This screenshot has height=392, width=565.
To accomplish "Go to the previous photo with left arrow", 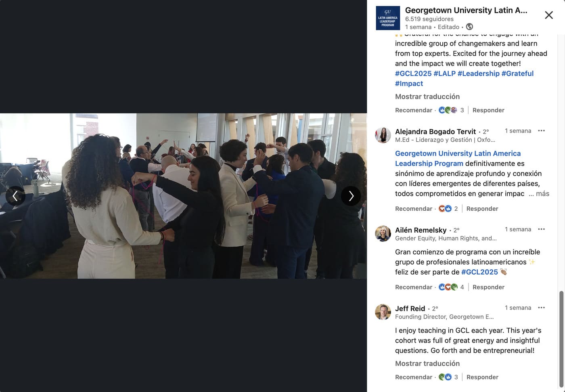I will (x=15, y=196).
